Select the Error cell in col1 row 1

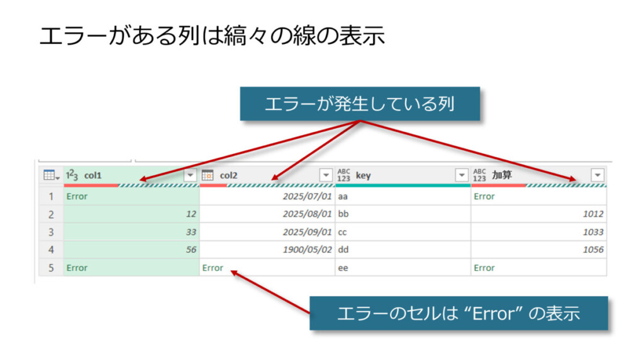tap(77, 196)
